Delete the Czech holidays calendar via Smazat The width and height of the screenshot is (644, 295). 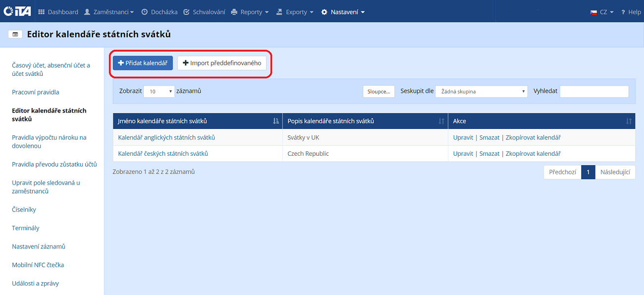pyautogui.click(x=489, y=154)
